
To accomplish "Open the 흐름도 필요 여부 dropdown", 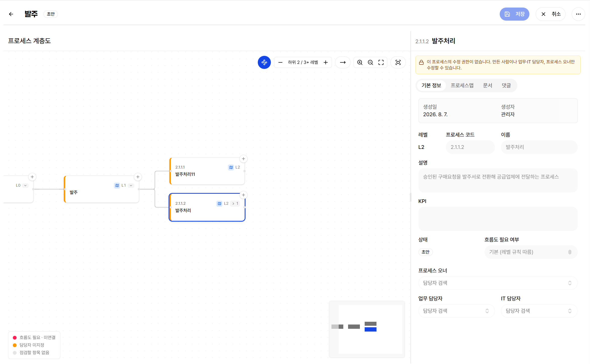I will tap(531, 252).
